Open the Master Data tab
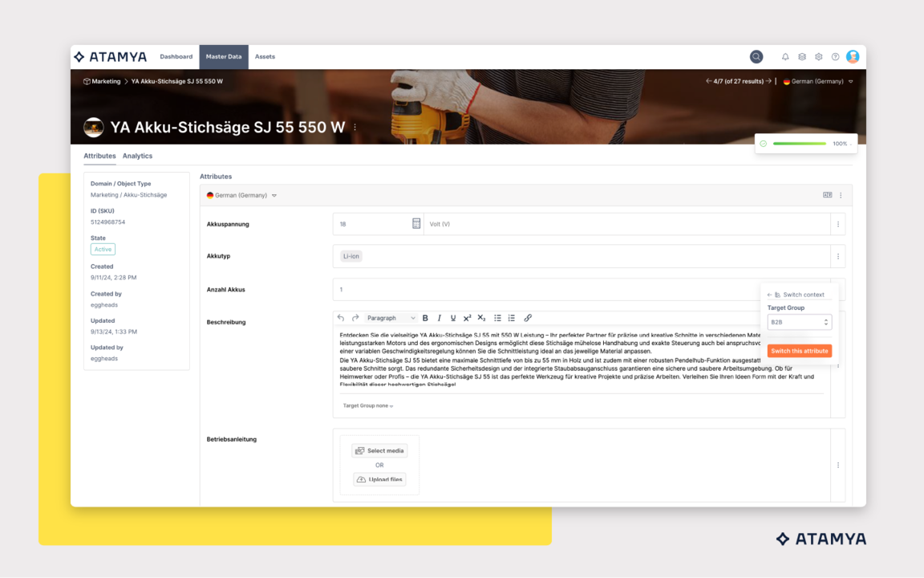 224,57
